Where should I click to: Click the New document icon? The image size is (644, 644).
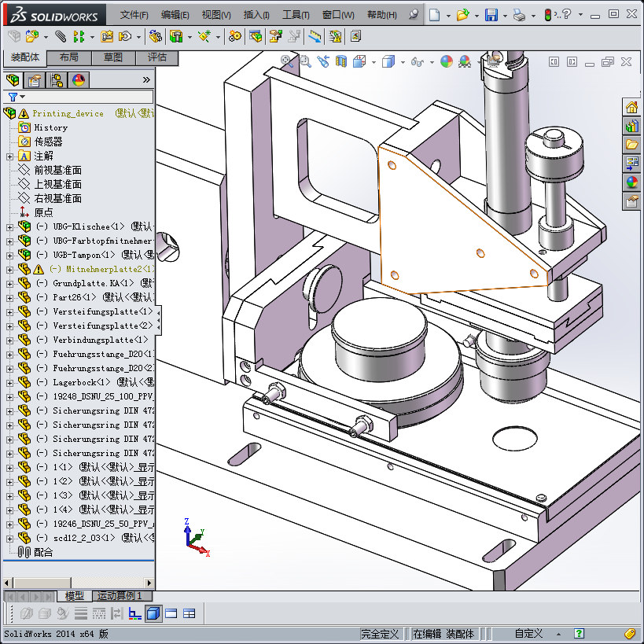pyautogui.click(x=434, y=15)
